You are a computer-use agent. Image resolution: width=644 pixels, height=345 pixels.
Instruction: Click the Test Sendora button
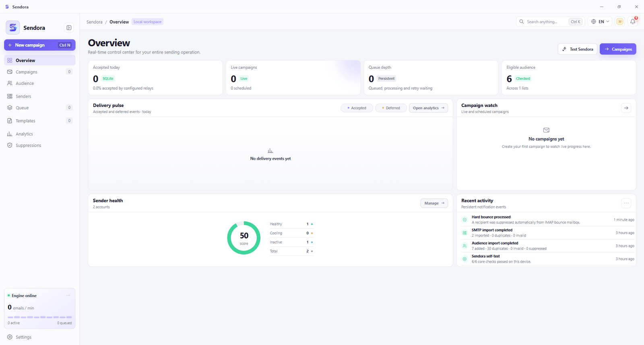pyautogui.click(x=578, y=49)
